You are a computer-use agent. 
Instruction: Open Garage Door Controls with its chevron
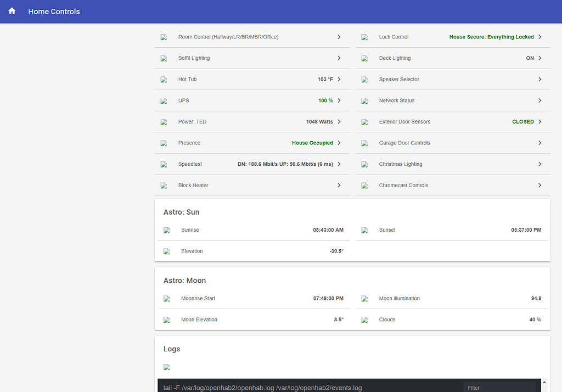[539, 143]
